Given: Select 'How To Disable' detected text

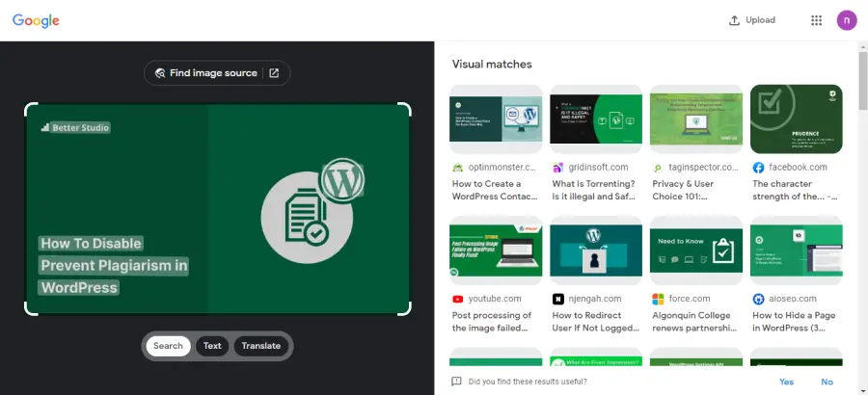Looking at the screenshot, I should coord(91,244).
